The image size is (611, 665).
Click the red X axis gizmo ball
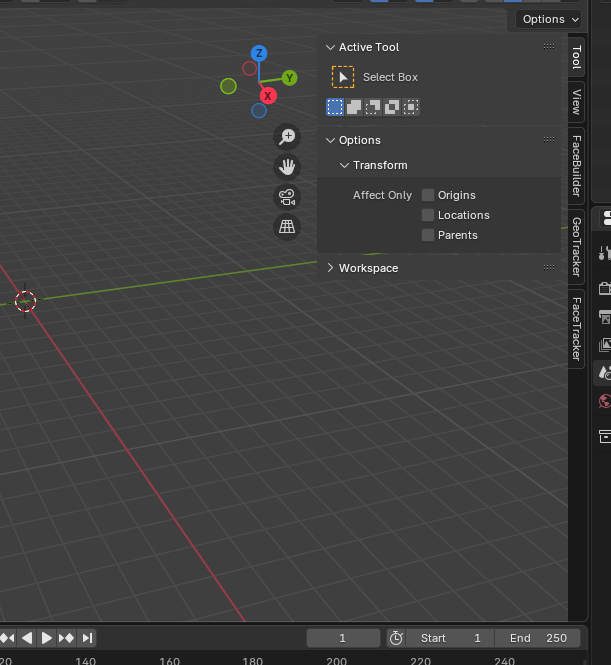[267, 96]
